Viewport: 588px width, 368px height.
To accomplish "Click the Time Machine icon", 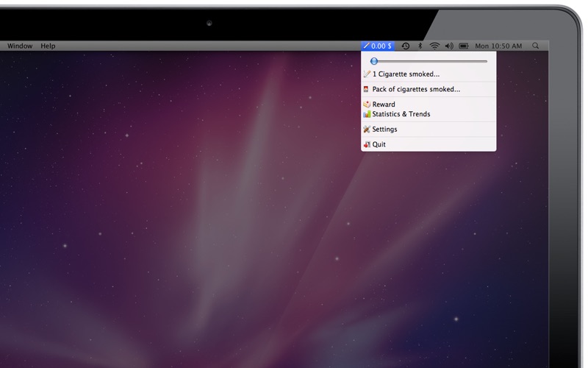I will point(406,46).
